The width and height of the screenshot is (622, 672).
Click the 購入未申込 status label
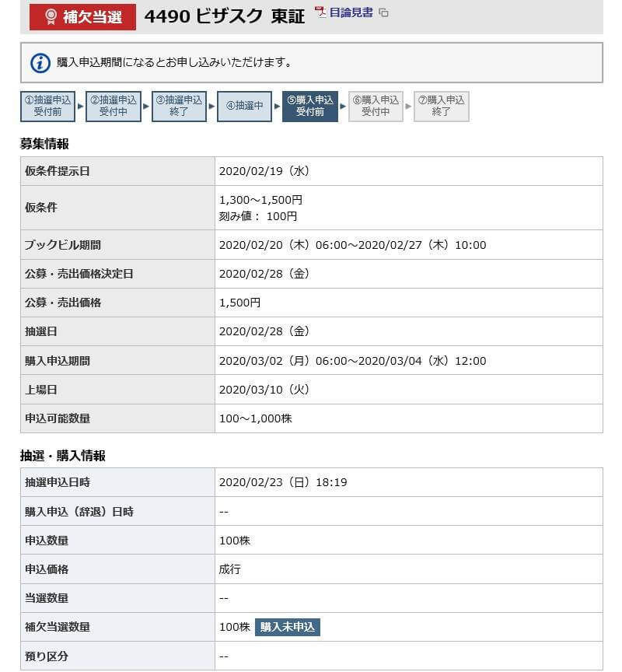(x=288, y=628)
